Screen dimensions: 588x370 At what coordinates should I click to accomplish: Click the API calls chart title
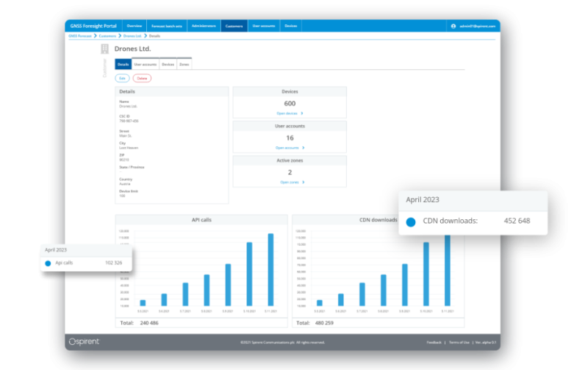(x=201, y=220)
